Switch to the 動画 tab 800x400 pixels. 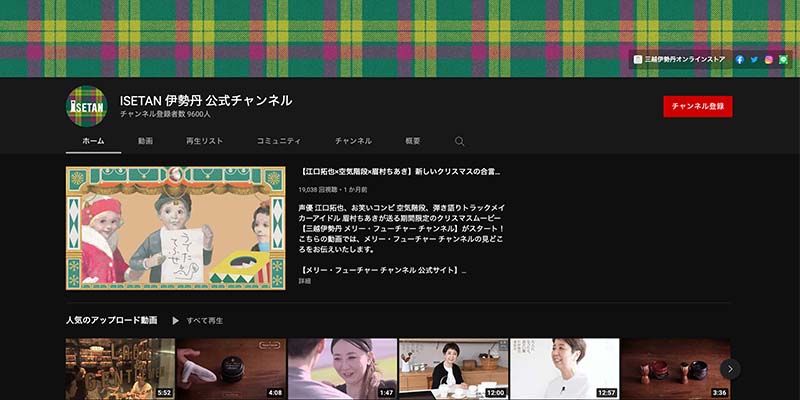145,141
